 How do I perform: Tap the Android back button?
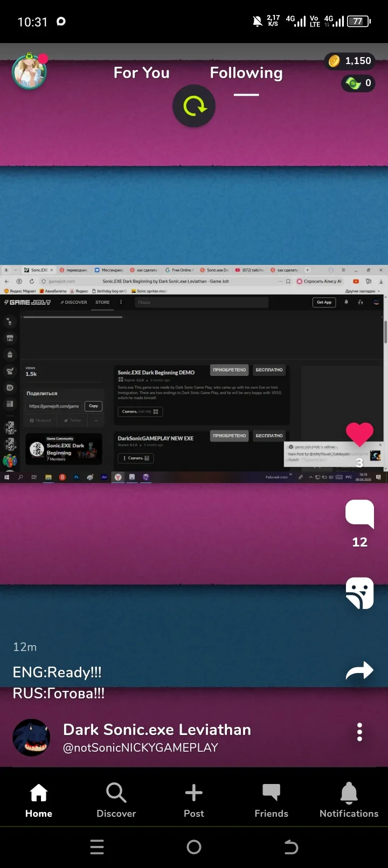click(x=291, y=847)
